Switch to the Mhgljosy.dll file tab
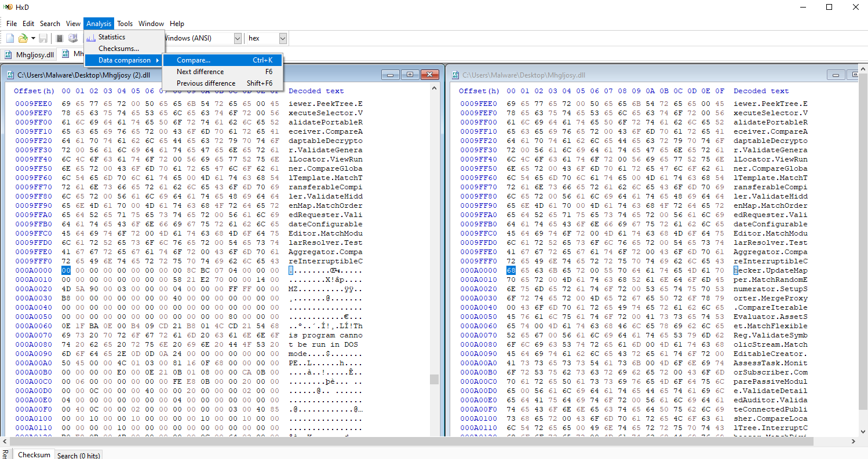The image size is (868, 459). [30, 54]
